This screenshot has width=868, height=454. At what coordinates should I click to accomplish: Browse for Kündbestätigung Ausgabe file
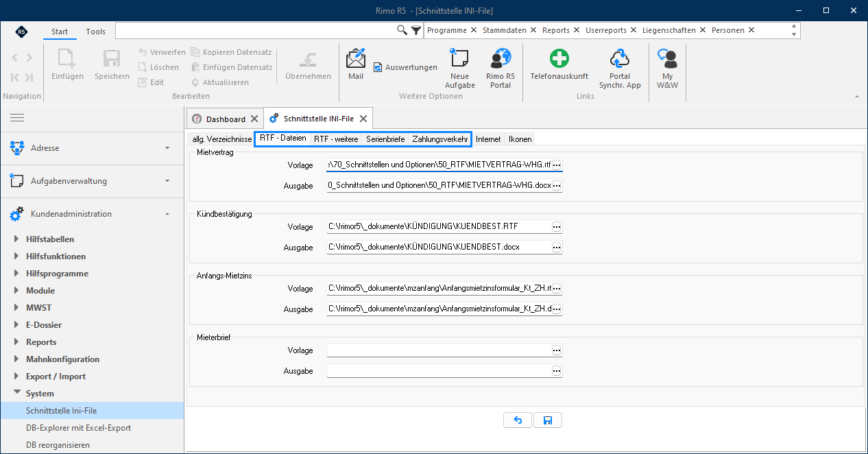point(557,248)
